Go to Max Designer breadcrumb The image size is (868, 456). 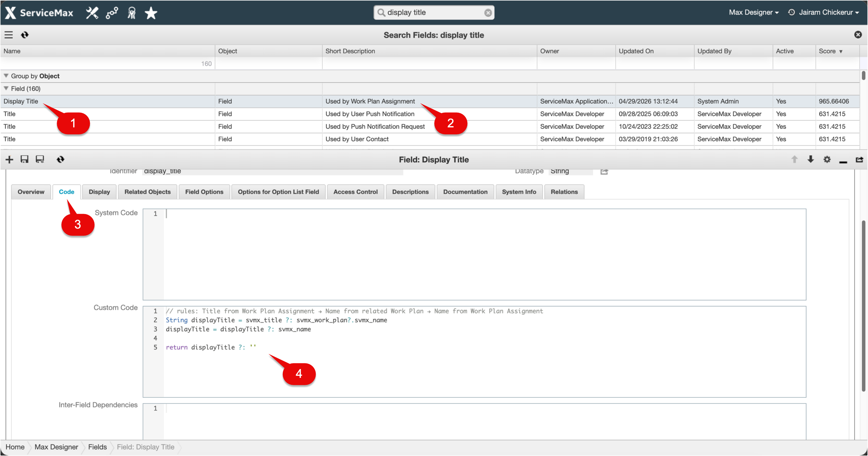(56, 447)
